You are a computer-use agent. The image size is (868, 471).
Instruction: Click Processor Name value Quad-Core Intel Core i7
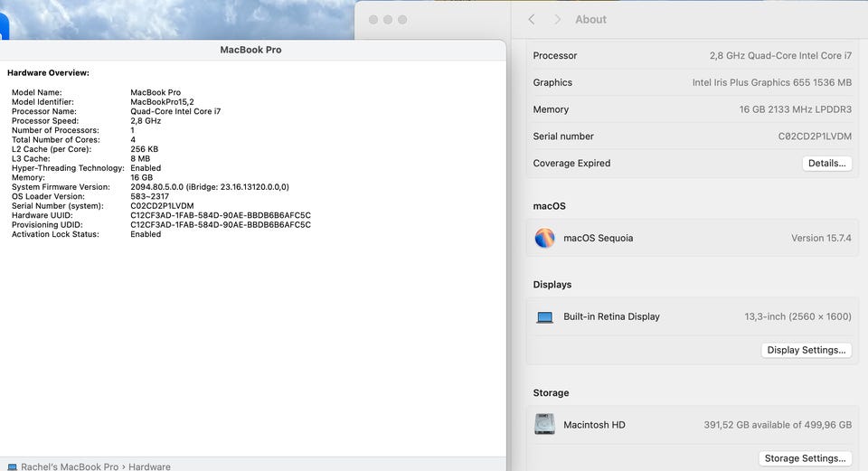[175, 111]
